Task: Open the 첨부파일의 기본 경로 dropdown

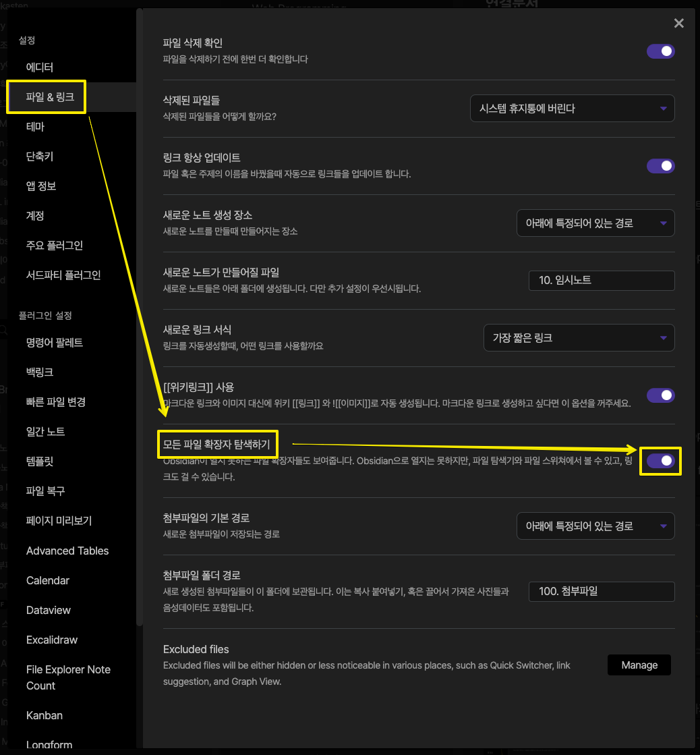Action: click(x=595, y=526)
